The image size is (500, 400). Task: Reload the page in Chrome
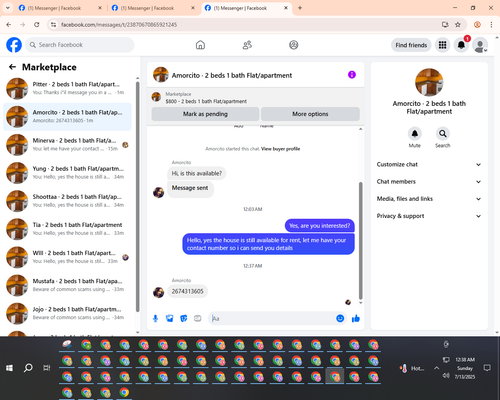(x=37, y=25)
